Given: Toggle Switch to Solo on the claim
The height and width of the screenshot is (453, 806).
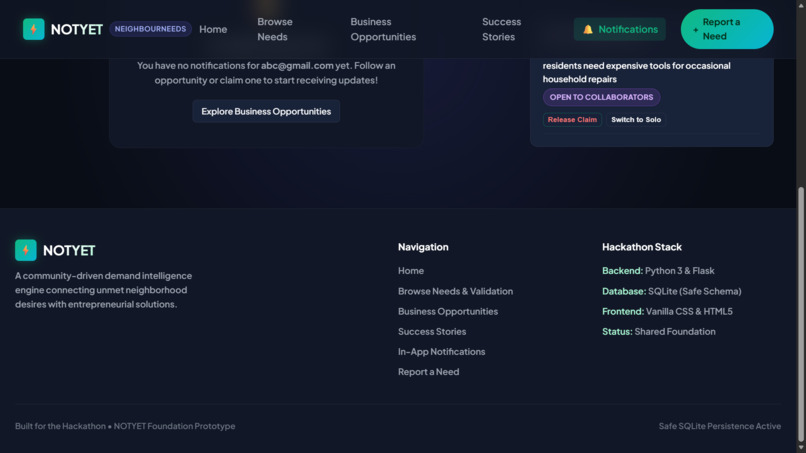Looking at the screenshot, I should coord(636,119).
